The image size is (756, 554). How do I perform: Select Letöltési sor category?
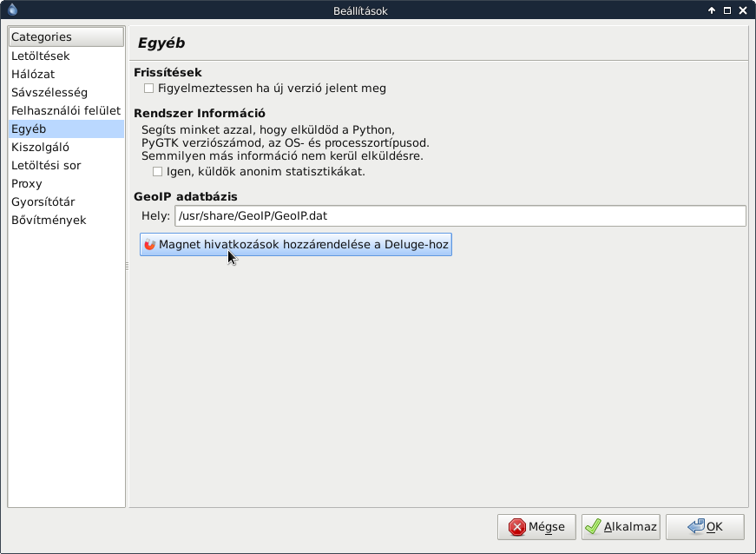(x=66, y=165)
